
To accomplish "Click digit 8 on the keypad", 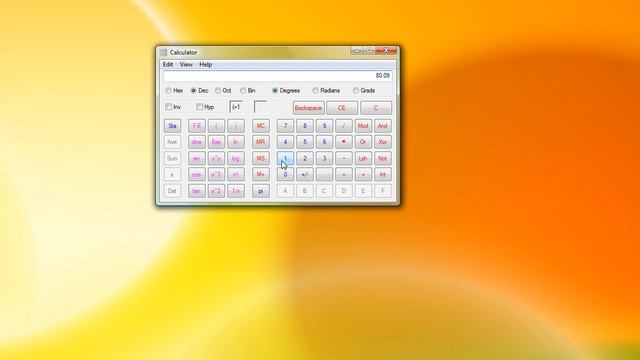I will coord(305,126).
